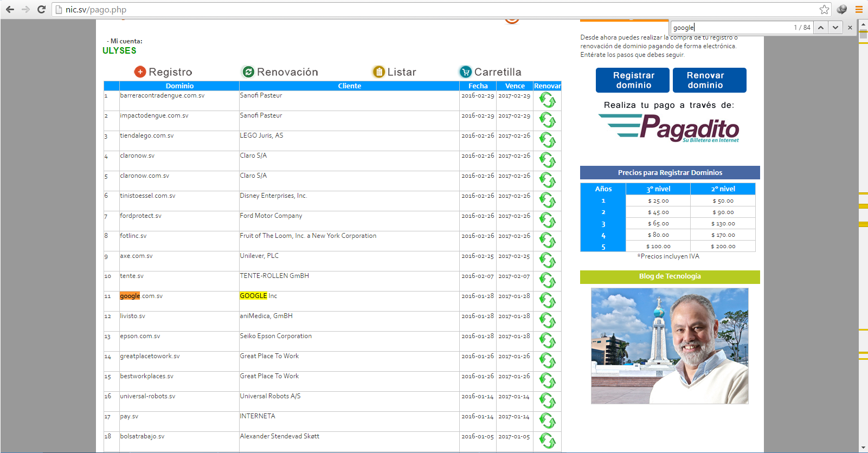Open the Registro tab
868x453 pixels.
[x=163, y=72]
